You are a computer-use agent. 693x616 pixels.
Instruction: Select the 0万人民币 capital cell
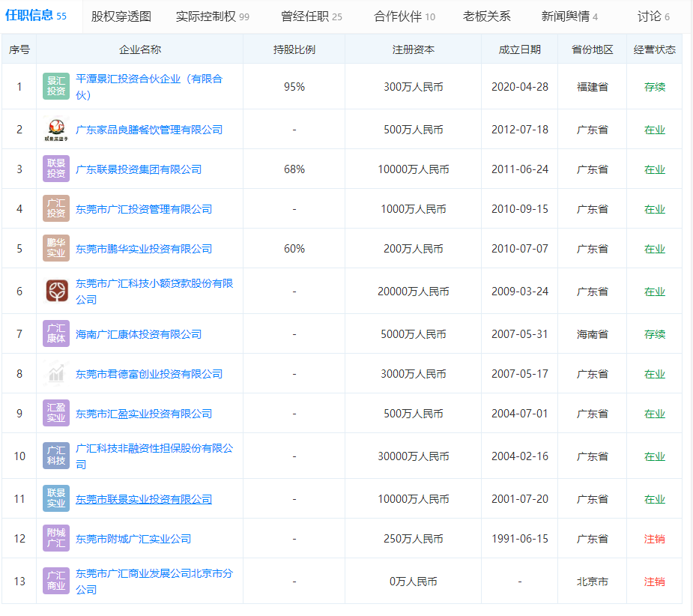click(414, 582)
